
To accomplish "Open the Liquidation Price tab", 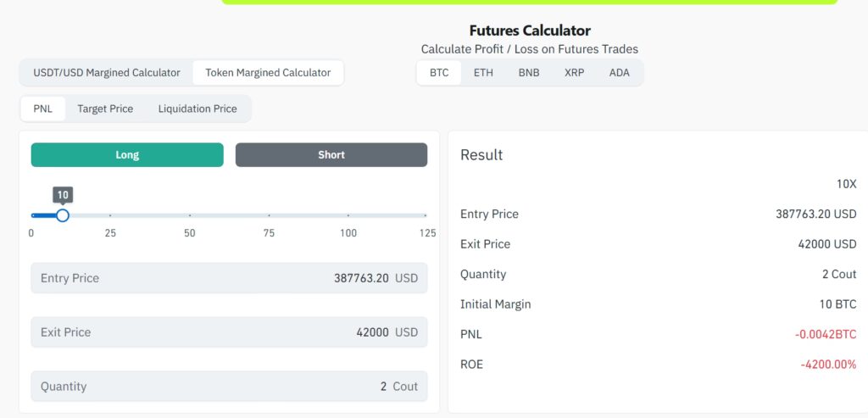I will (198, 109).
